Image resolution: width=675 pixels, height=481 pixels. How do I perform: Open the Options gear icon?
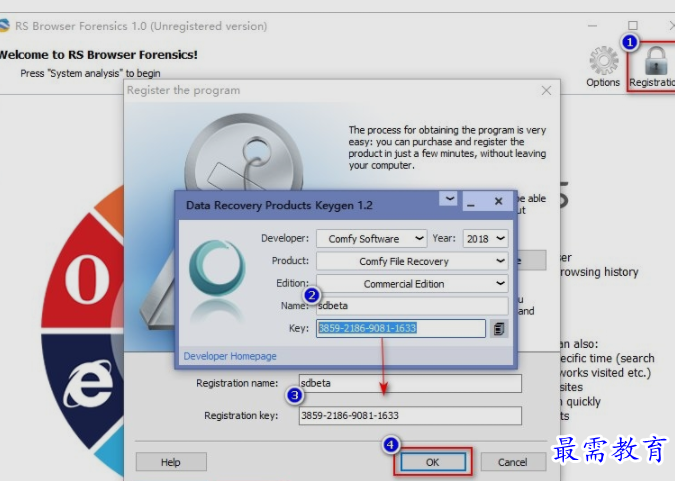(x=603, y=61)
